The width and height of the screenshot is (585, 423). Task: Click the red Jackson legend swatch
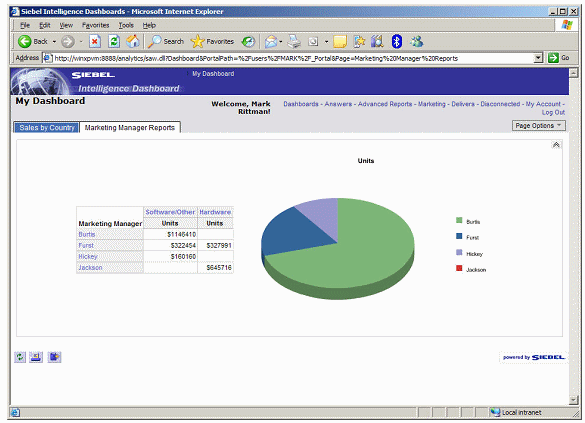point(459,268)
